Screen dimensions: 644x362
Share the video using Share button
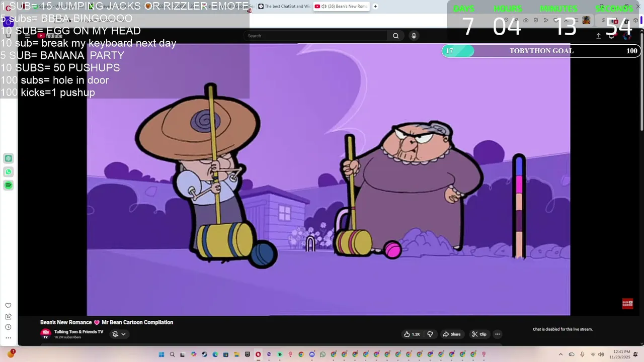(451, 334)
